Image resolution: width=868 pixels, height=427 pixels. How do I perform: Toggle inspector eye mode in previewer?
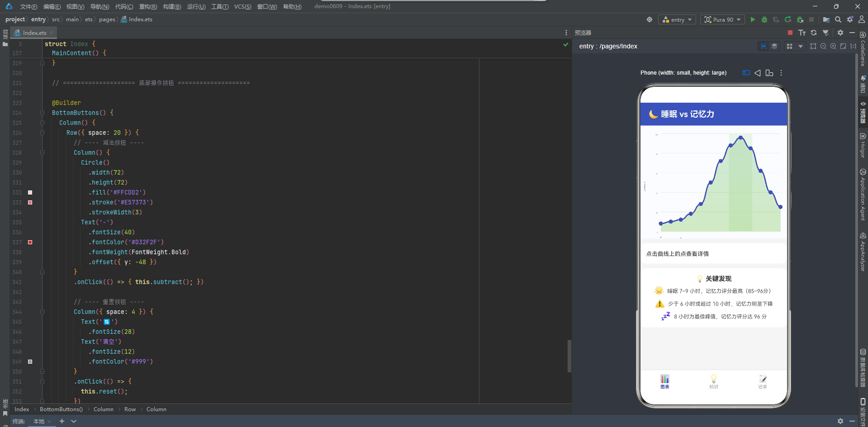[764, 46]
